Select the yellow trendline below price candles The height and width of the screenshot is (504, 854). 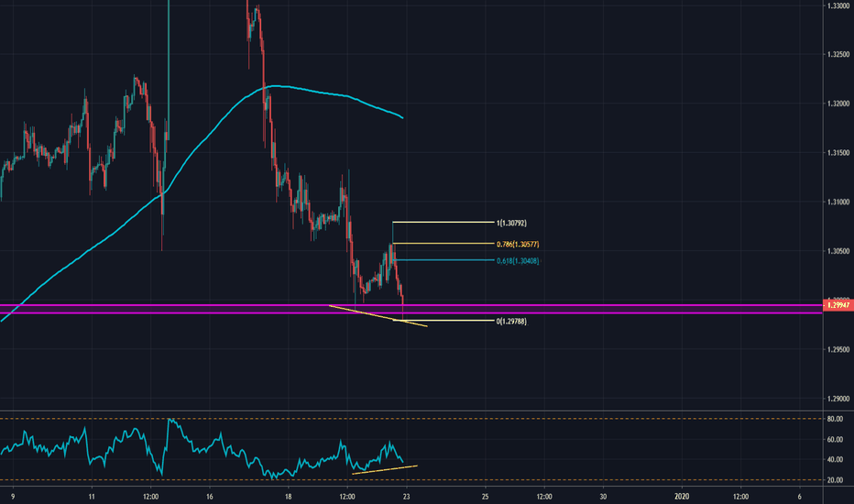click(376, 314)
